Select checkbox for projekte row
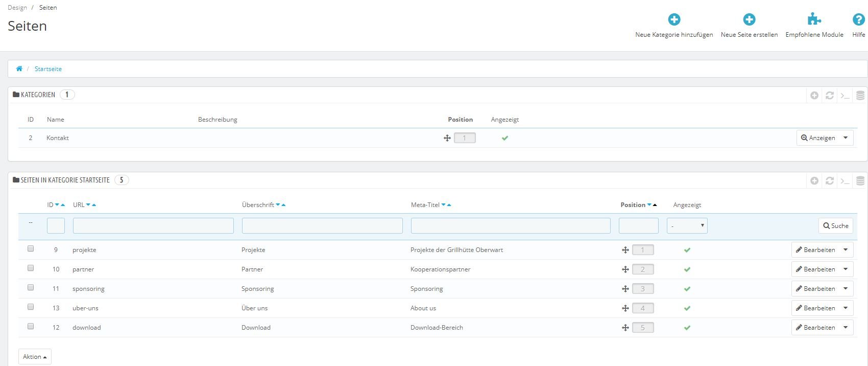This screenshot has height=366, width=868. pyautogui.click(x=31, y=248)
